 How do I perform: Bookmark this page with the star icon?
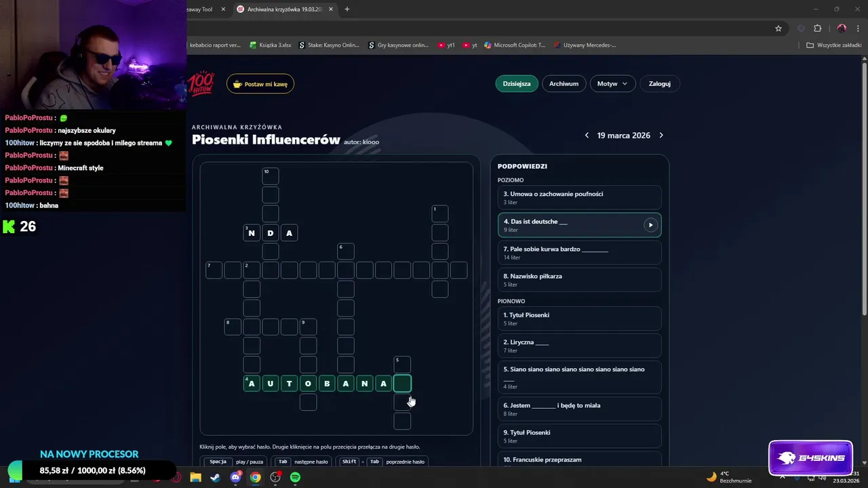(x=778, y=28)
